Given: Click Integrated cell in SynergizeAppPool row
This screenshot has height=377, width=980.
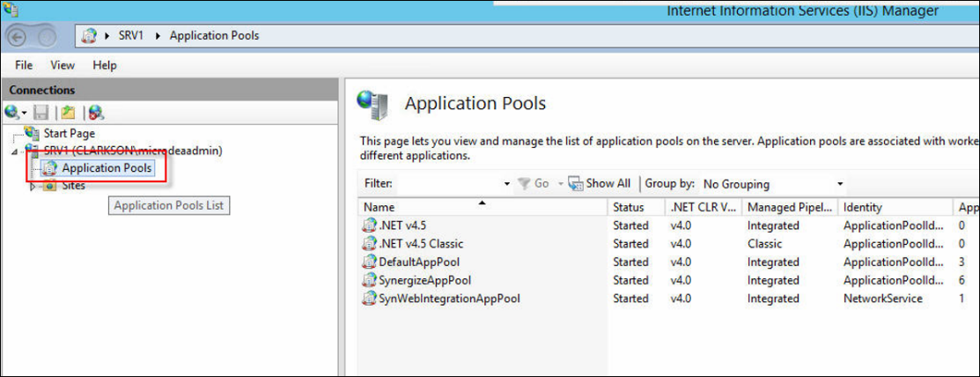Looking at the screenshot, I should pyautogui.click(x=773, y=280).
